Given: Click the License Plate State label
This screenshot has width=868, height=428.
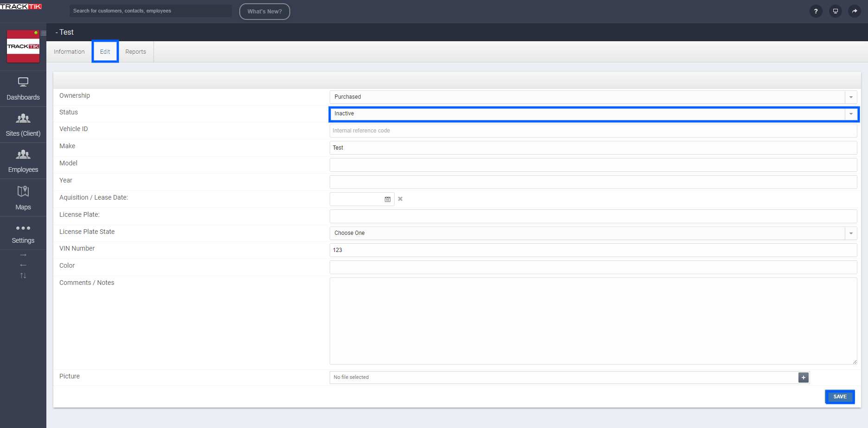Looking at the screenshot, I should pos(87,232).
